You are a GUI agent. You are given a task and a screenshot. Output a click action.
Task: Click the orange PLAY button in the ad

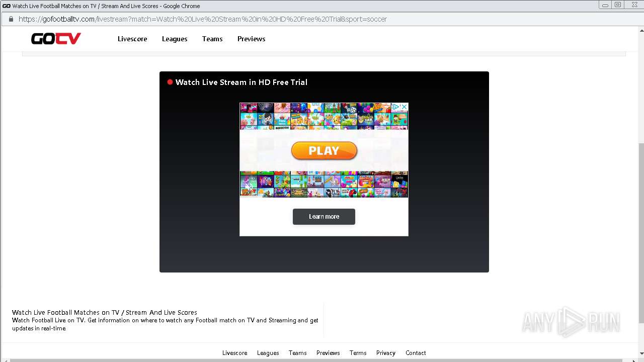point(324,150)
